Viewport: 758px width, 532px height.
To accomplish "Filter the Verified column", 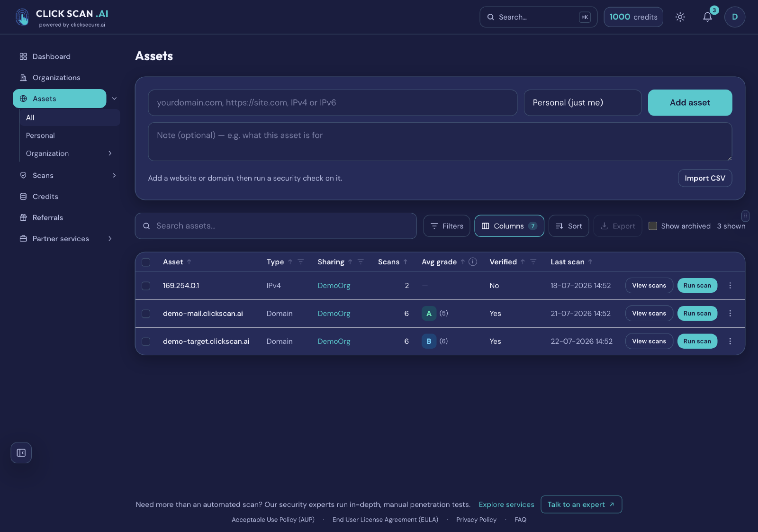I will (x=533, y=262).
